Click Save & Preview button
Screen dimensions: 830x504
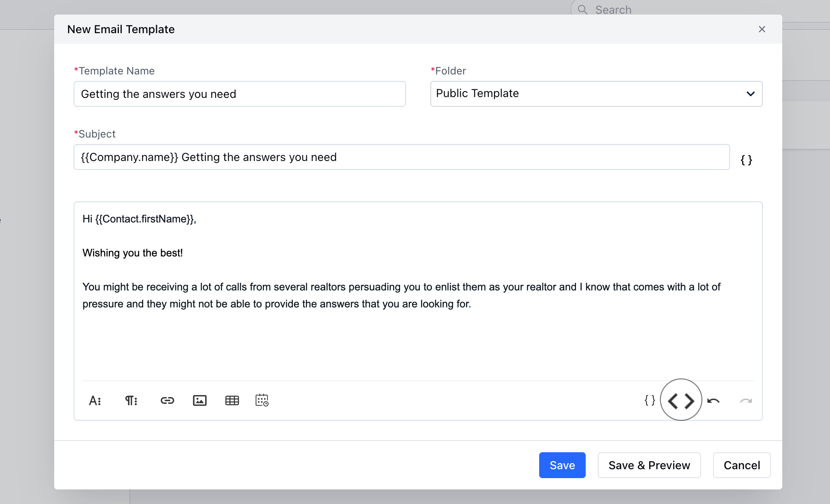649,465
